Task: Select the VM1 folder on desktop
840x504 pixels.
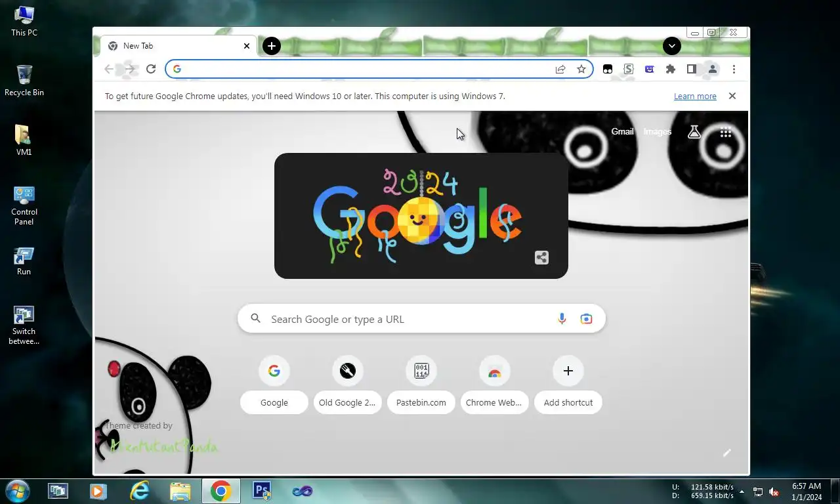Action: [24, 140]
